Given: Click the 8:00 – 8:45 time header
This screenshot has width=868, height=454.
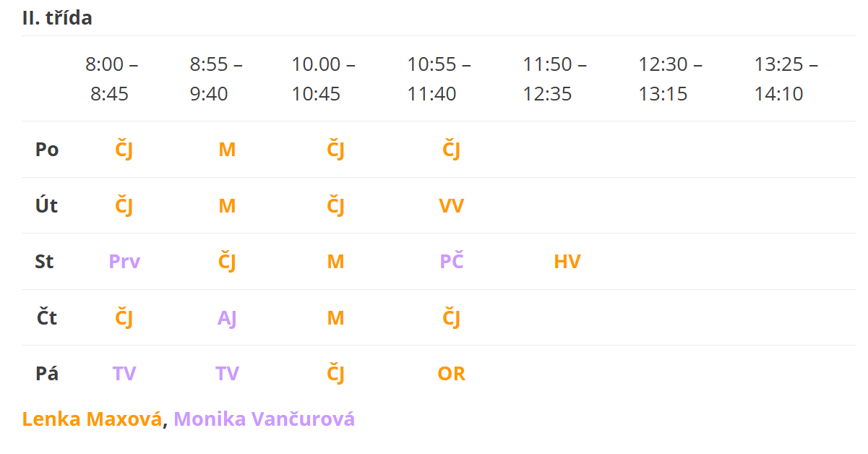Looking at the screenshot, I should [111, 79].
